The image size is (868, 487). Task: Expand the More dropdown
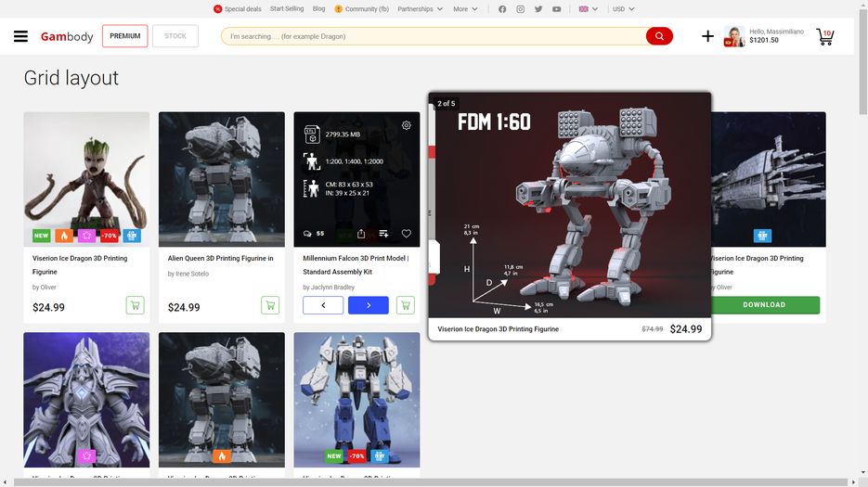[465, 9]
